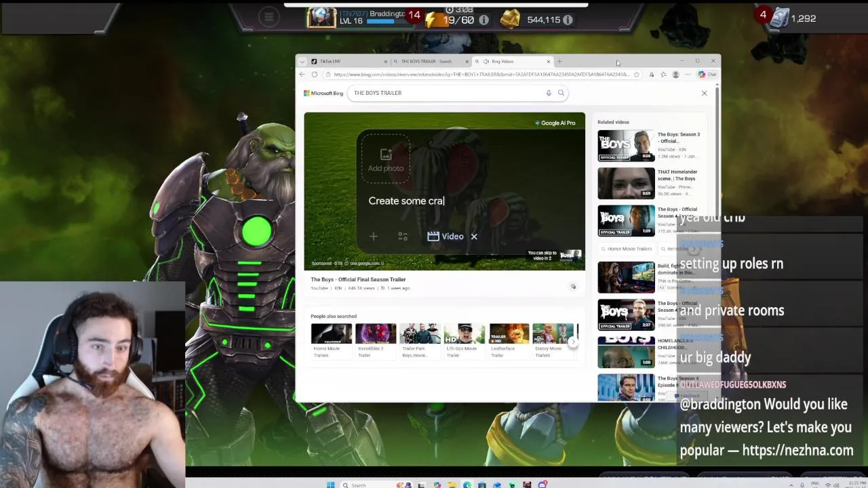This screenshot has height=488, width=868.
Task: Remove the Video chip with X
Action: [x=474, y=237]
